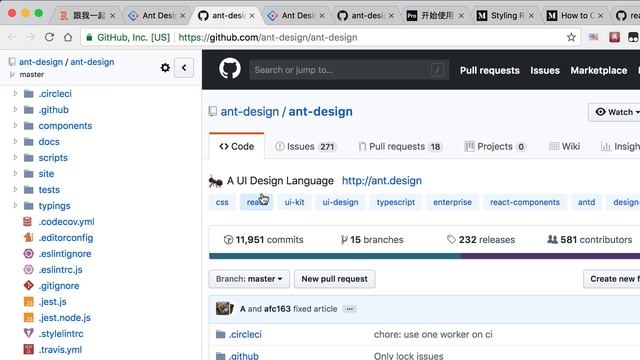
Task: Open the .jest.node.js file in sidebar
Action: pyautogui.click(x=64, y=318)
